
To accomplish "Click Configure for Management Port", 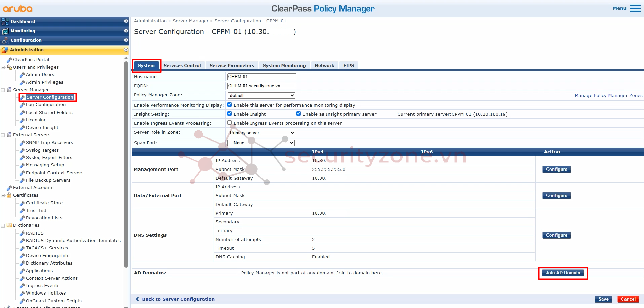I will [x=557, y=170].
